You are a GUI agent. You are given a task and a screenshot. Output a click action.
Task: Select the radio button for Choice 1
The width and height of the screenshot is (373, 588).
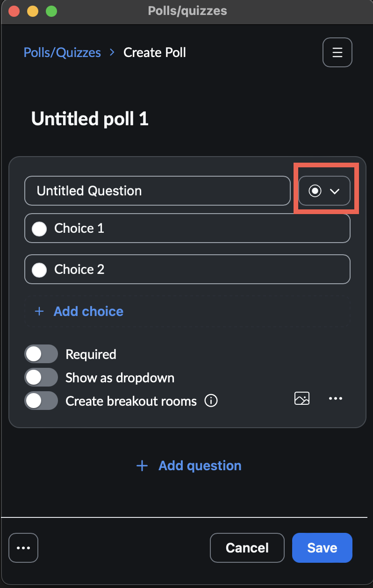(39, 228)
